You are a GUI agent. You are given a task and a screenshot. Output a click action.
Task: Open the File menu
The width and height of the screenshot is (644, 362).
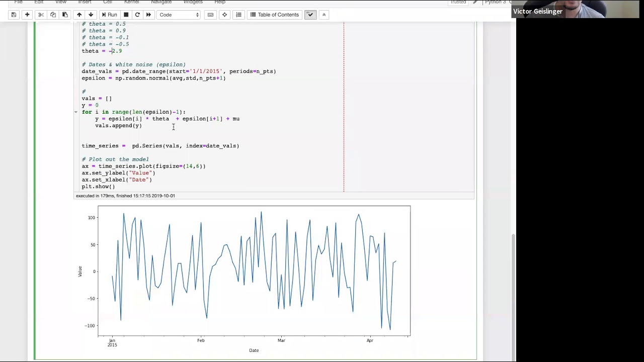(19, 2)
